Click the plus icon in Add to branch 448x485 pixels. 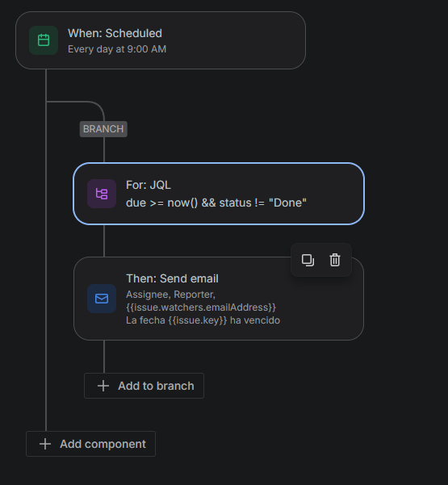click(x=103, y=386)
